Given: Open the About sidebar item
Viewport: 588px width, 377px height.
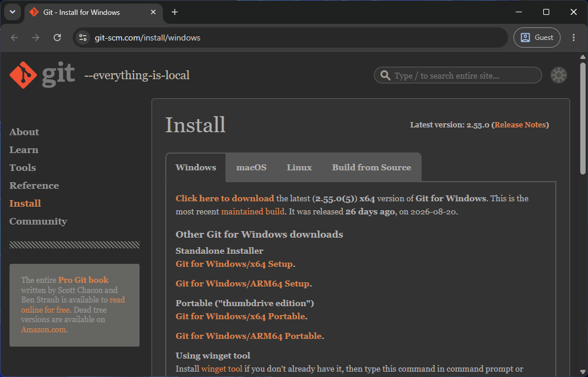Looking at the screenshot, I should [x=24, y=132].
